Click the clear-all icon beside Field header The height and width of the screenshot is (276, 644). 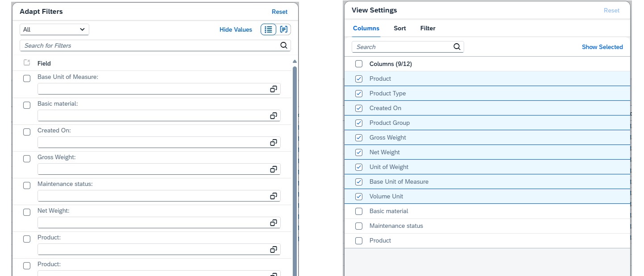[26, 63]
